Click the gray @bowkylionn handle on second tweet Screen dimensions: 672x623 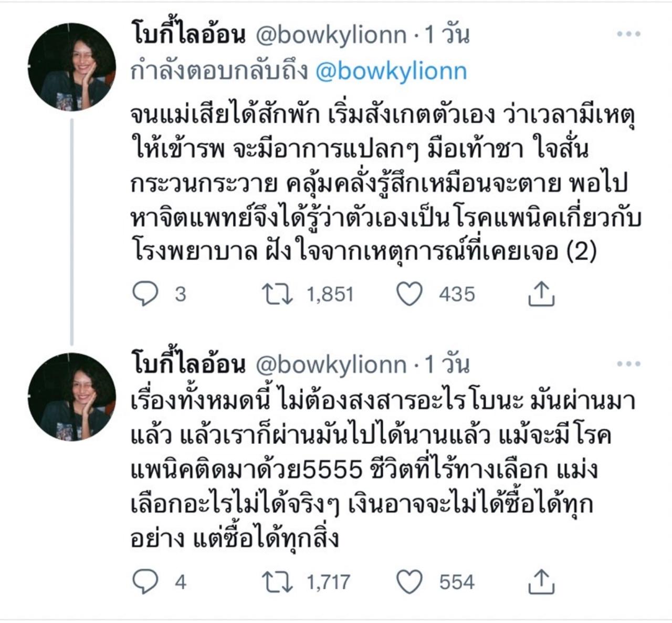click(x=331, y=365)
